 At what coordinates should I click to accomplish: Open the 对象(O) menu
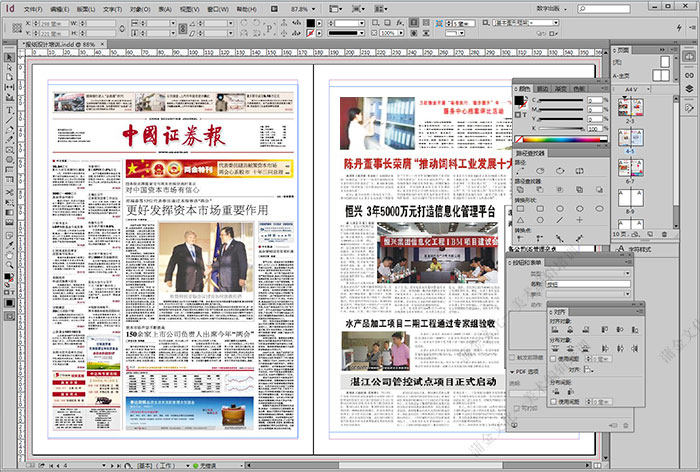click(140, 9)
